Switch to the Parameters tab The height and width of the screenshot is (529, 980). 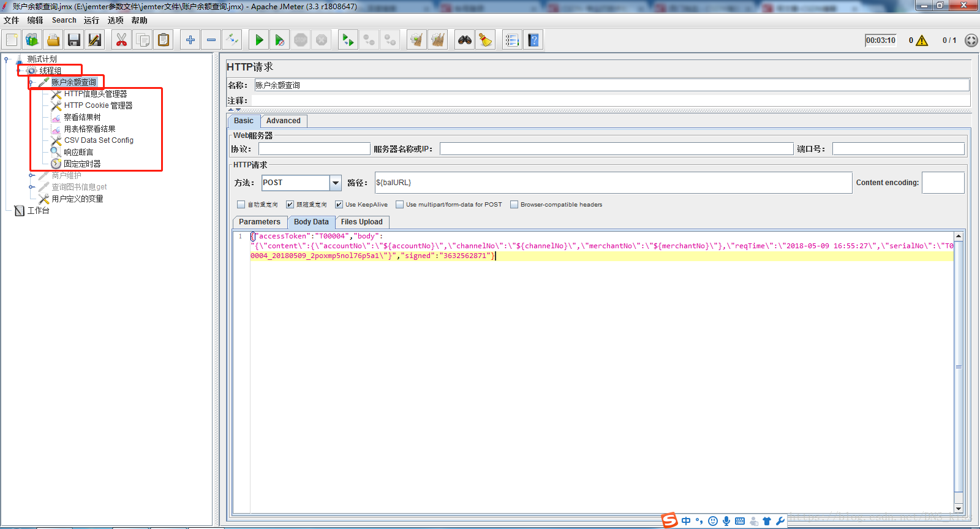(x=260, y=222)
